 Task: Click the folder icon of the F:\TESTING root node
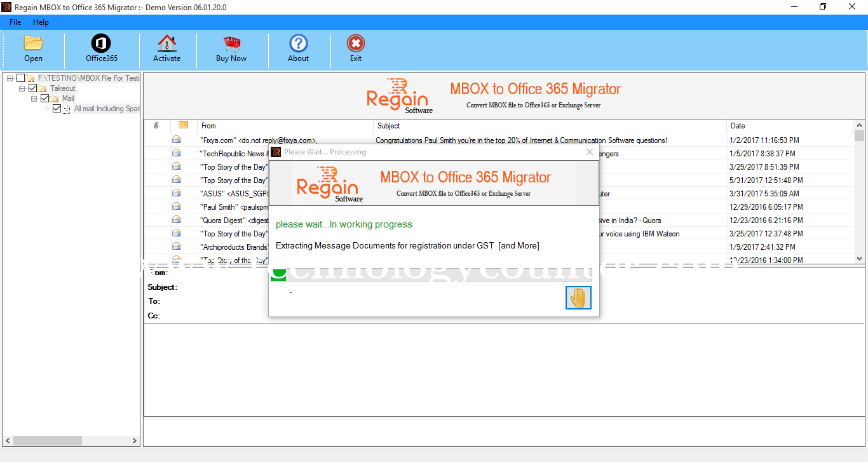[x=31, y=78]
